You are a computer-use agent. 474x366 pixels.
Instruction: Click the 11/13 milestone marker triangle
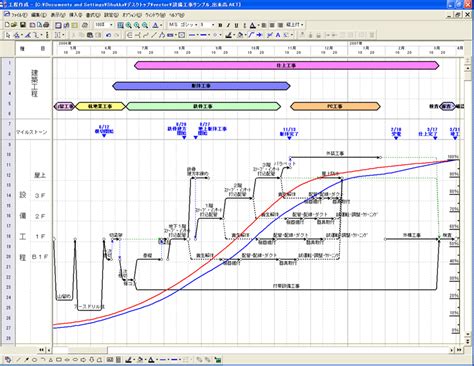coord(289,138)
